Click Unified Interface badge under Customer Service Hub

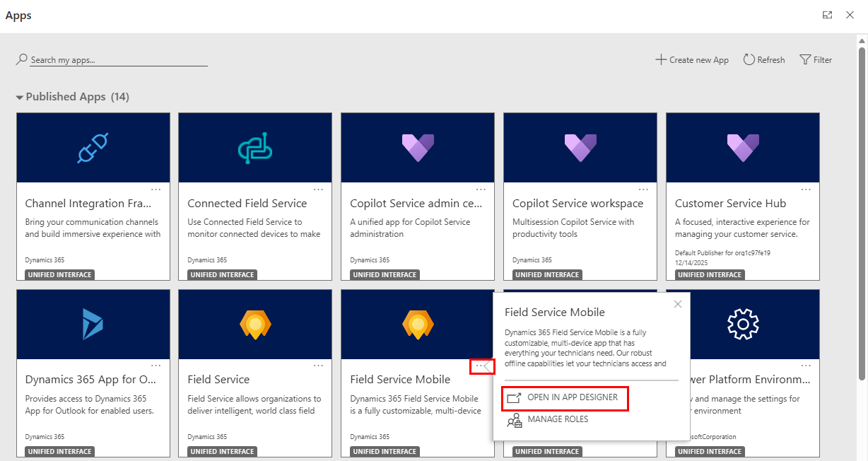[x=709, y=275]
